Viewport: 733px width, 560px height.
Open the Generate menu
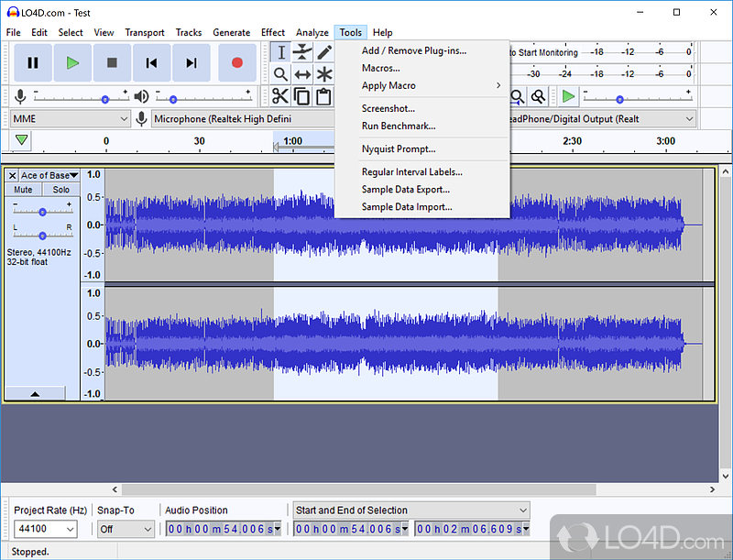click(x=232, y=32)
